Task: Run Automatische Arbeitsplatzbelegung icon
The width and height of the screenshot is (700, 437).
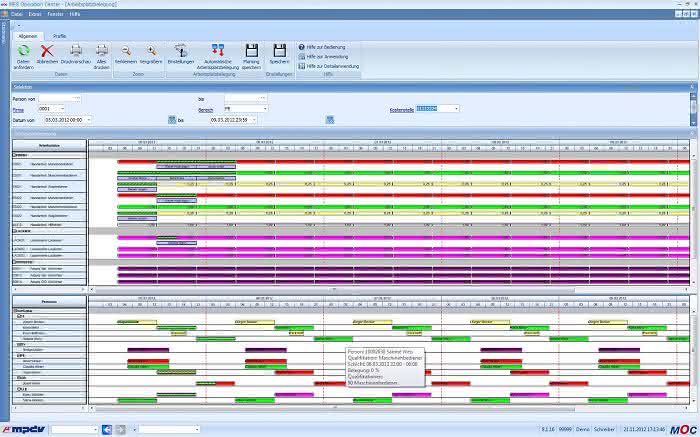Action: pyautogui.click(x=217, y=50)
